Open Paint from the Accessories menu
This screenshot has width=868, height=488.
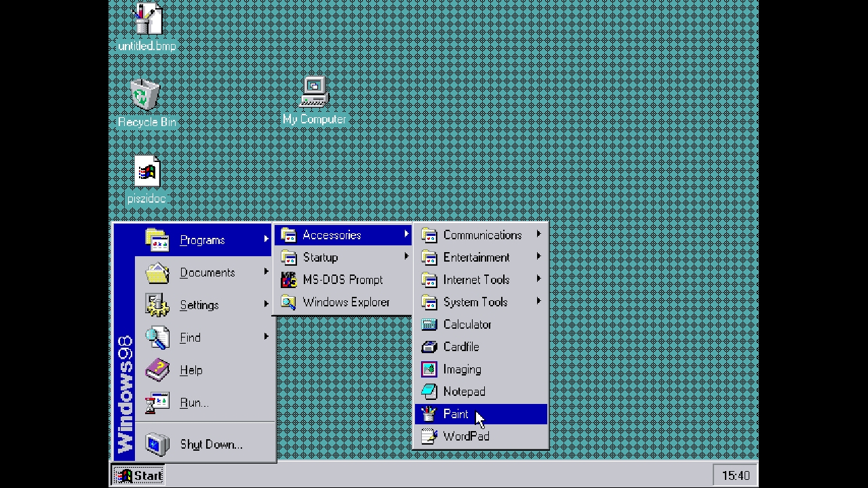[x=455, y=414]
